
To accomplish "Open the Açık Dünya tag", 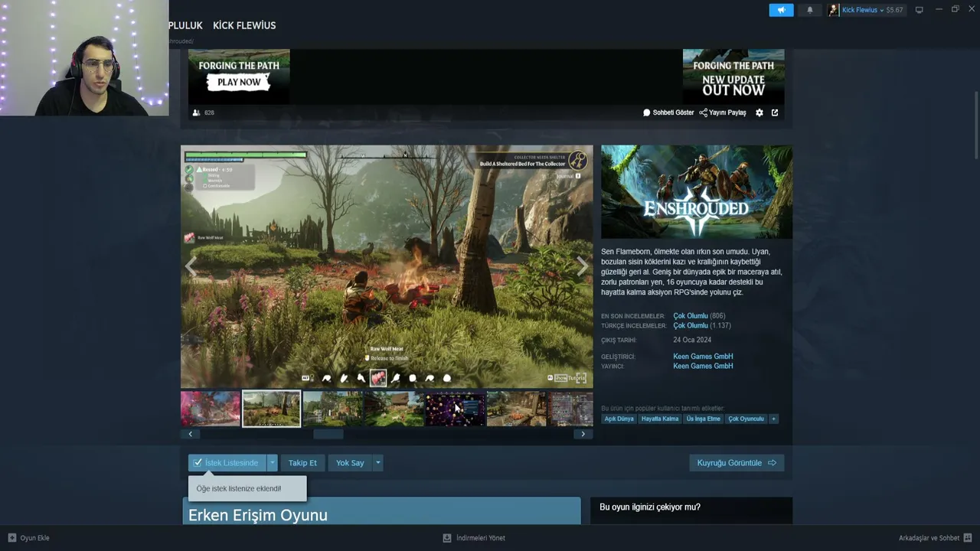I will (x=619, y=419).
